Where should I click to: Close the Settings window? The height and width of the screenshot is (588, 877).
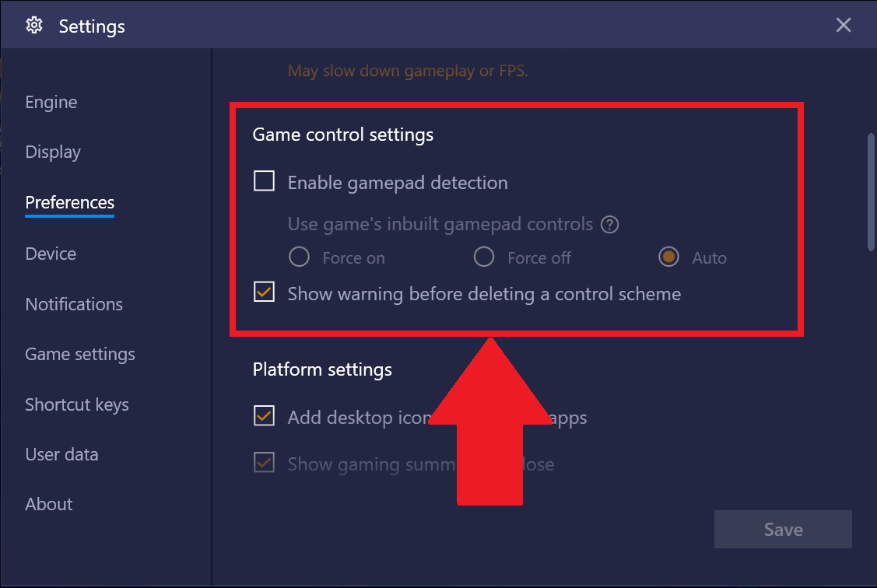pyautogui.click(x=844, y=26)
